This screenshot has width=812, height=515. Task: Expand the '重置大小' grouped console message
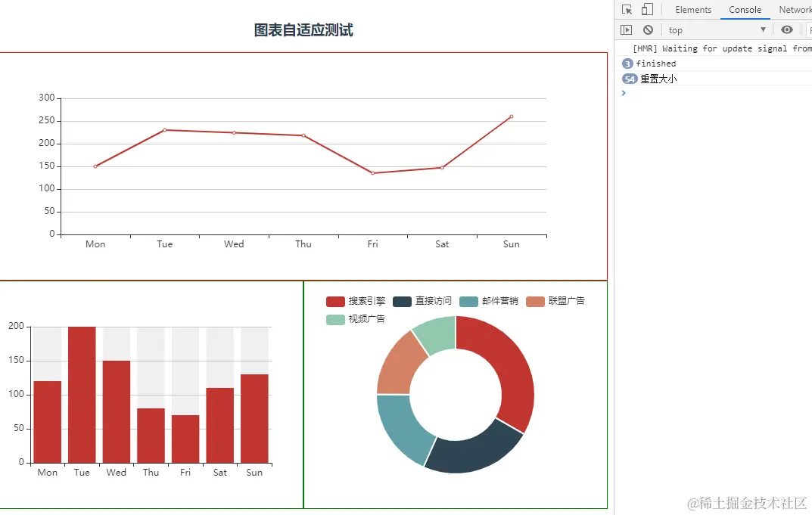(x=630, y=79)
